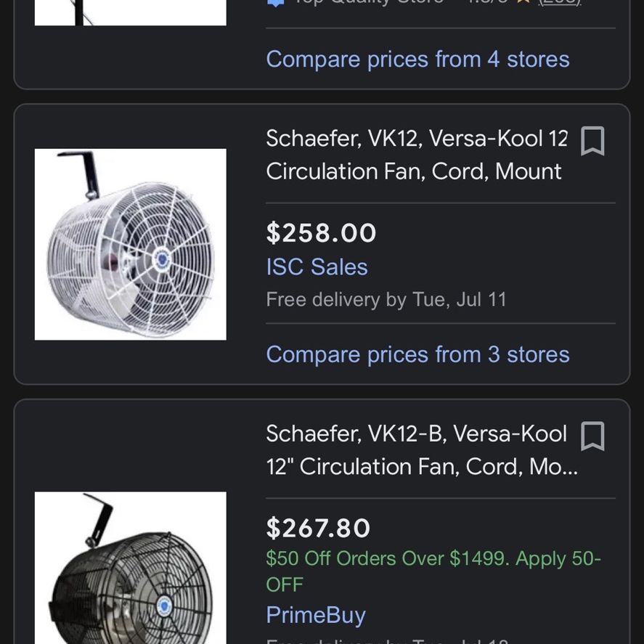Tap the Free delivery by Tue, Jul 11 text

pos(386,299)
